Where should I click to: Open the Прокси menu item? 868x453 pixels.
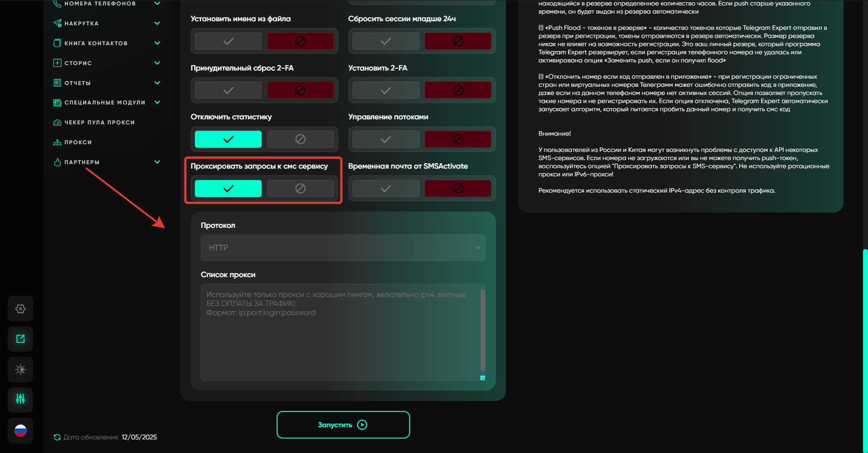(x=78, y=142)
